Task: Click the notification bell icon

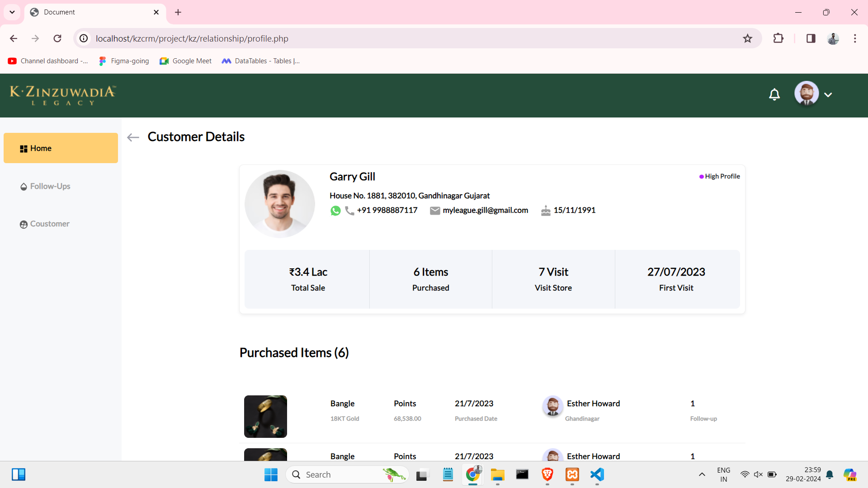Action: (x=774, y=94)
